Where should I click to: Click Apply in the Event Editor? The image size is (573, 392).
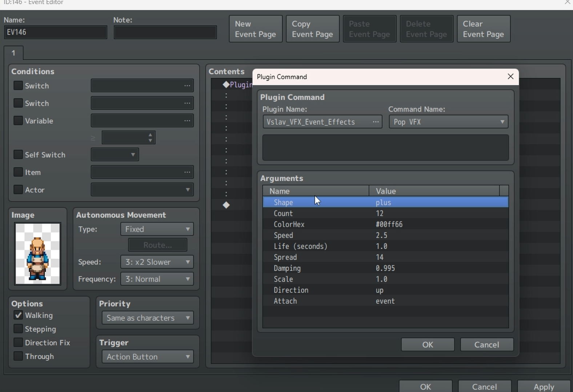coord(544,387)
